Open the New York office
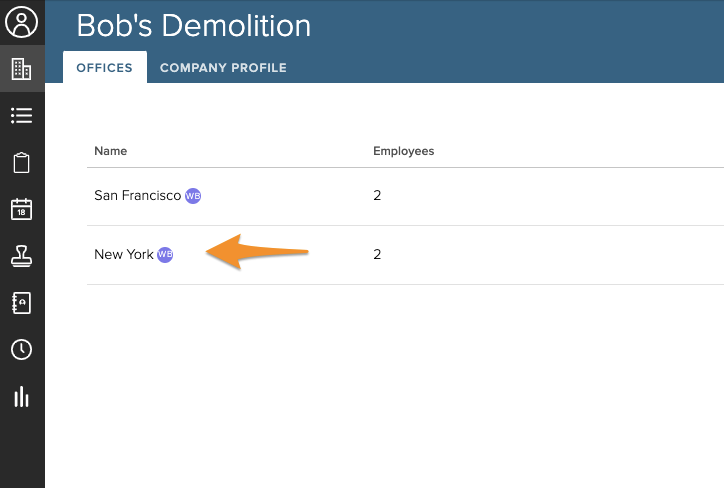This screenshot has height=488, width=724. pyautogui.click(x=124, y=255)
